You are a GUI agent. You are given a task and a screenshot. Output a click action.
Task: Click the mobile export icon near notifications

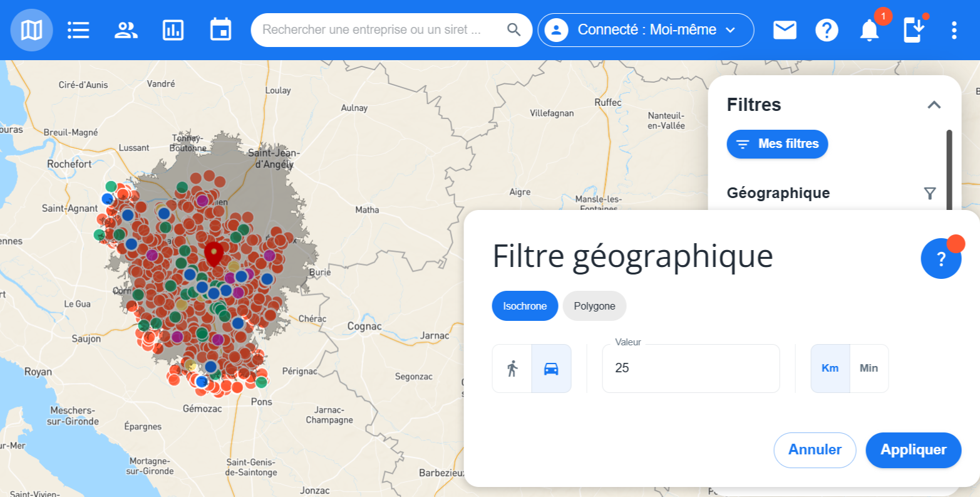point(913,29)
